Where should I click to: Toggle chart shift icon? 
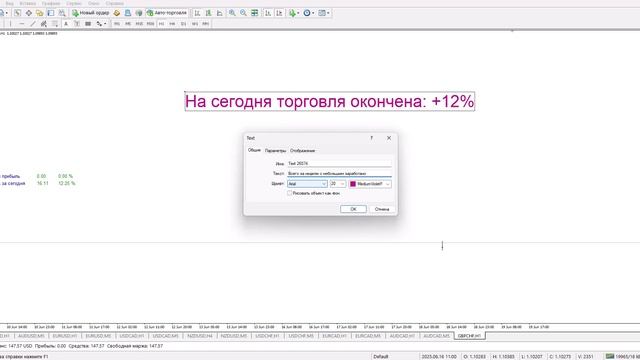(279, 13)
